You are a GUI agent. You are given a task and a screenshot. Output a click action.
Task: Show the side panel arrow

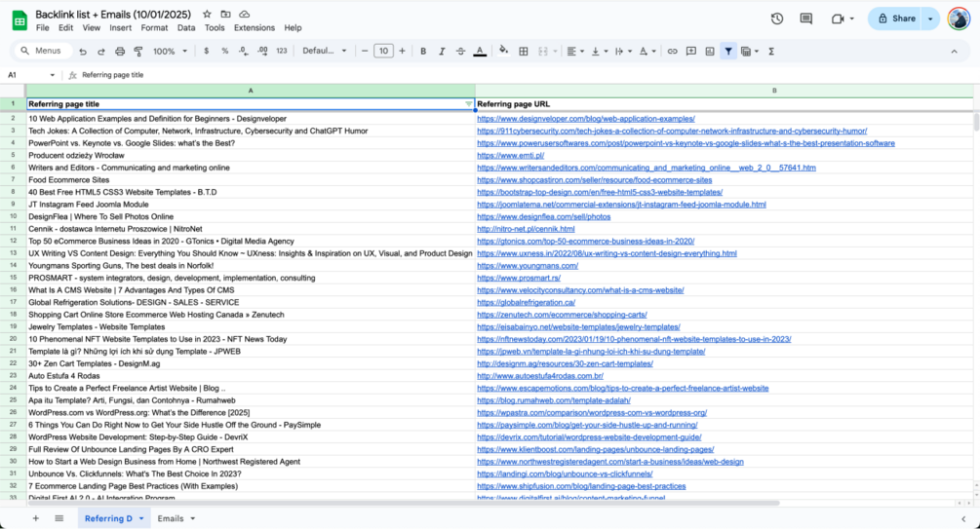tap(963, 518)
